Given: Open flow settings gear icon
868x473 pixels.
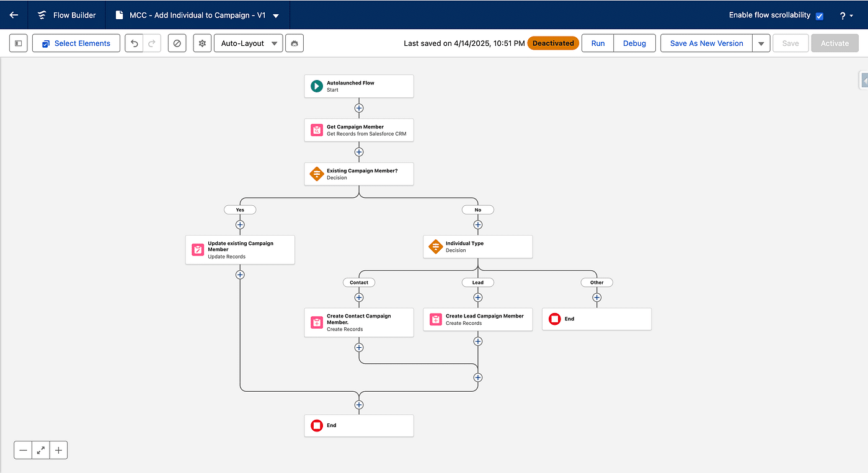Looking at the screenshot, I should tap(202, 43).
